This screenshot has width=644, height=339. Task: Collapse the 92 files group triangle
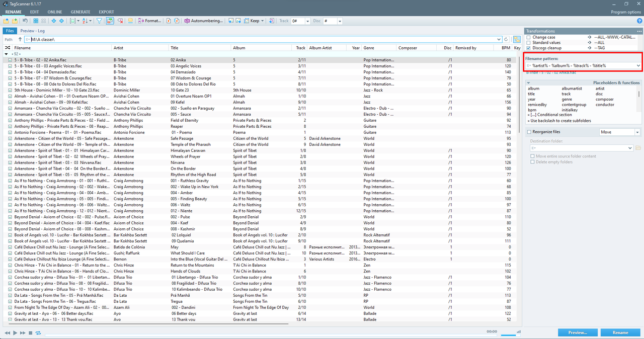(x=7, y=54)
